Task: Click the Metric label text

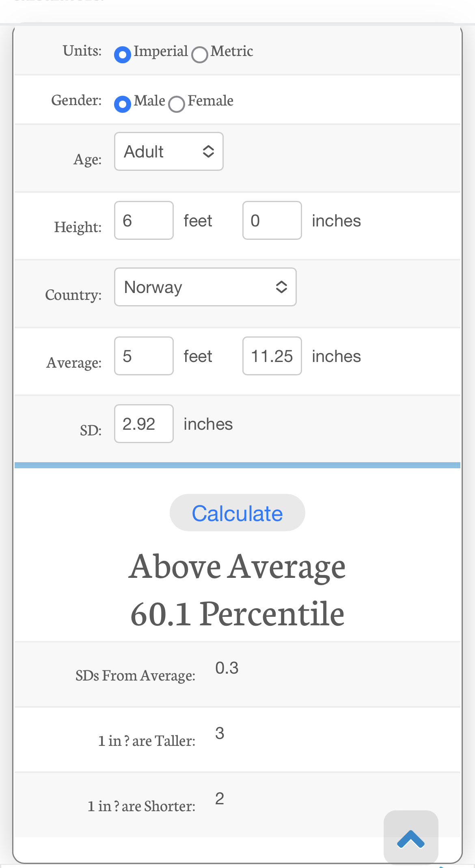Action: point(232,51)
